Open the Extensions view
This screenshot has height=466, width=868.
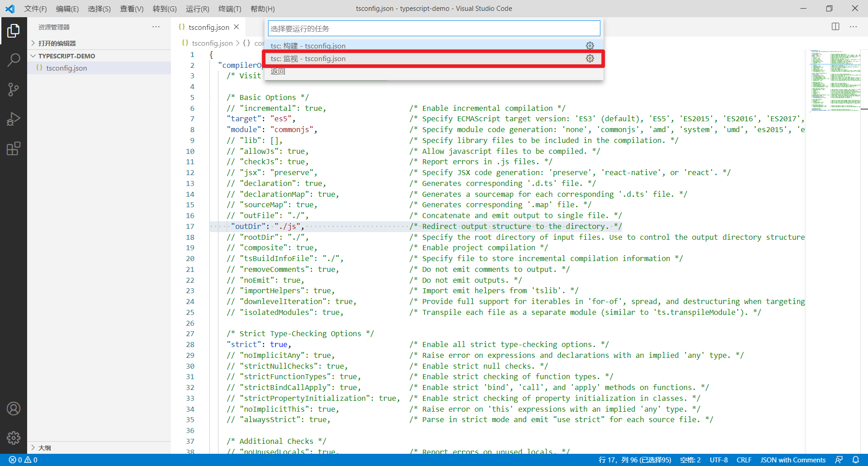click(14, 148)
